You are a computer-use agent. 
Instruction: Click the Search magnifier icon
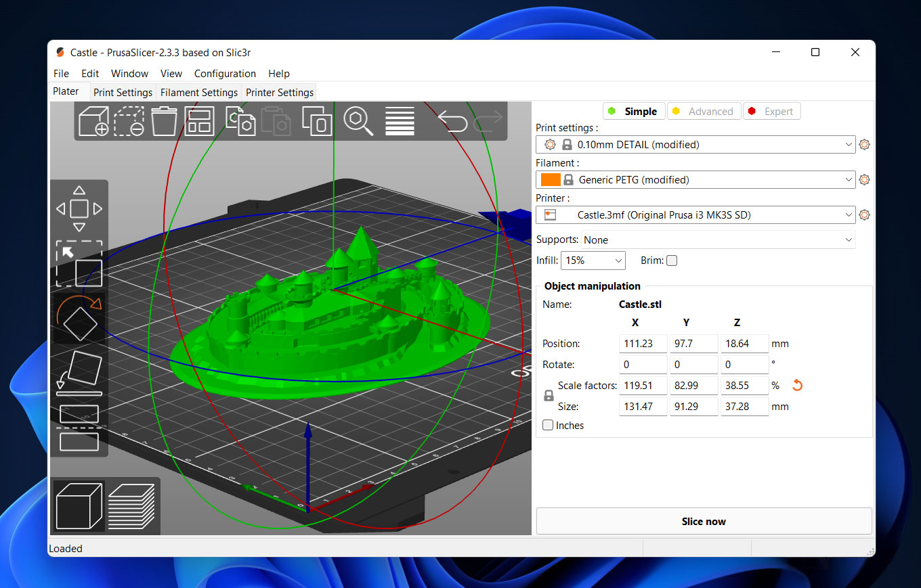[x=358, y=120]
